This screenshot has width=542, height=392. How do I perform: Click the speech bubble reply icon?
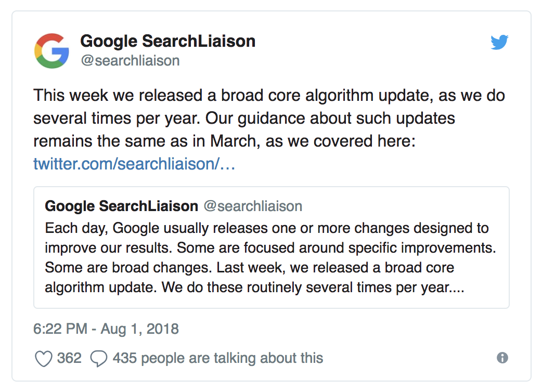(x=99, y=358)
